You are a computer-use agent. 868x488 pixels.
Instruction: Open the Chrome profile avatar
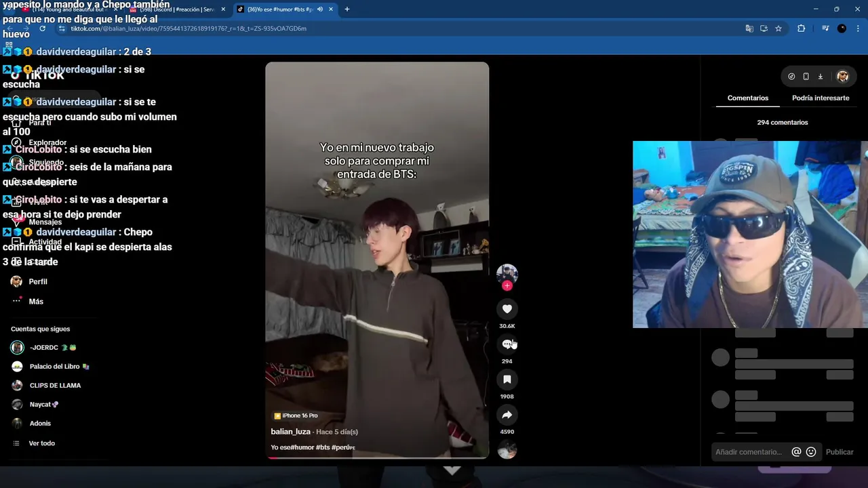842,28
